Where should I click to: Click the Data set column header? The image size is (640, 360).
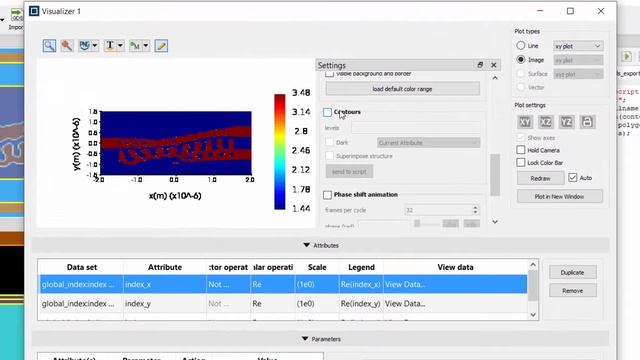tap(82, 267)
